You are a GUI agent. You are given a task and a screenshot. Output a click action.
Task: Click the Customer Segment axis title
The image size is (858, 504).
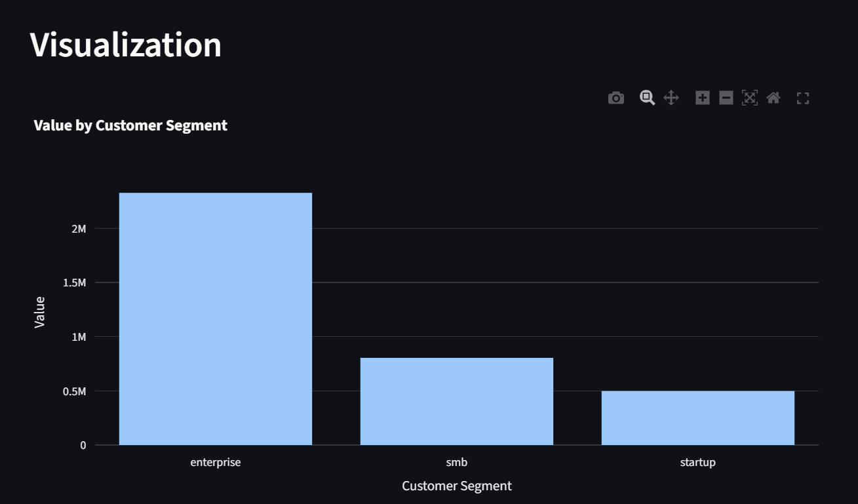457,486
